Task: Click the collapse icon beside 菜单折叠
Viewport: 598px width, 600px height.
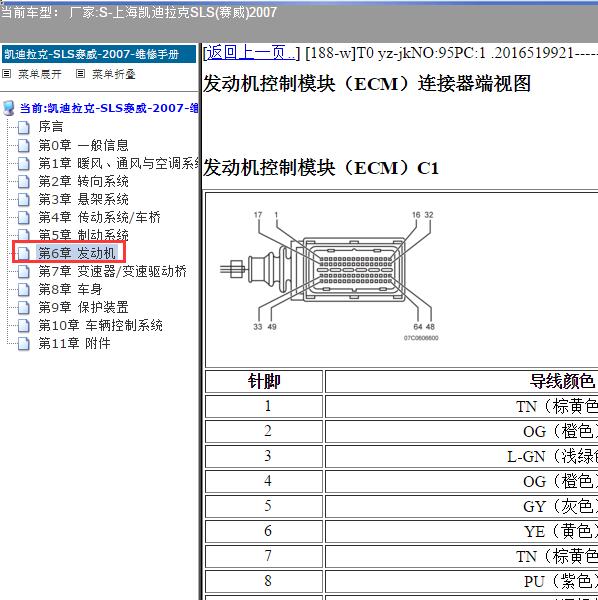Action: pos(80,73)
